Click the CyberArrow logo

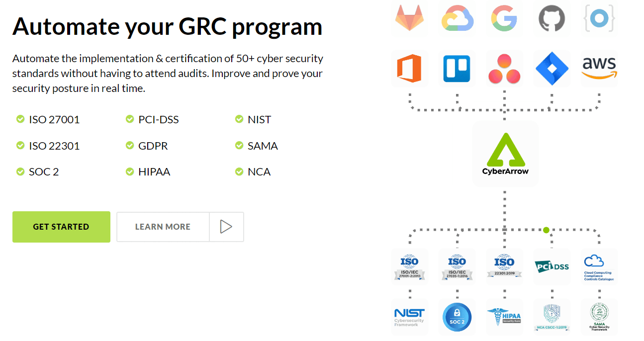point(505,153)
